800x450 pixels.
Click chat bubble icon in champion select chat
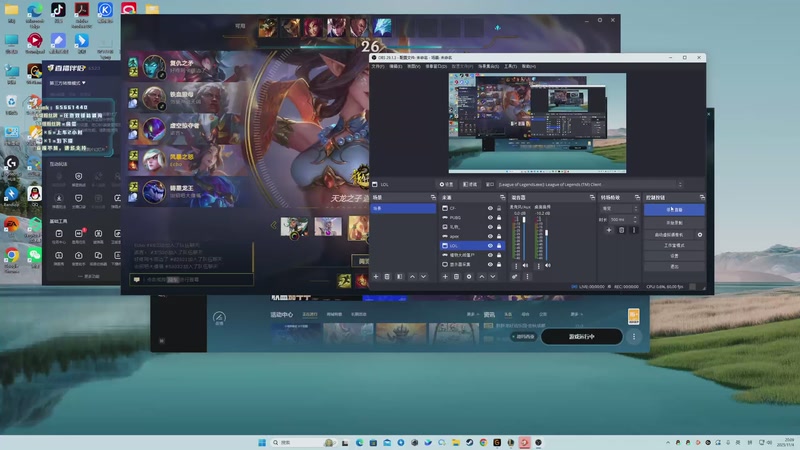[x=137, y=280]
